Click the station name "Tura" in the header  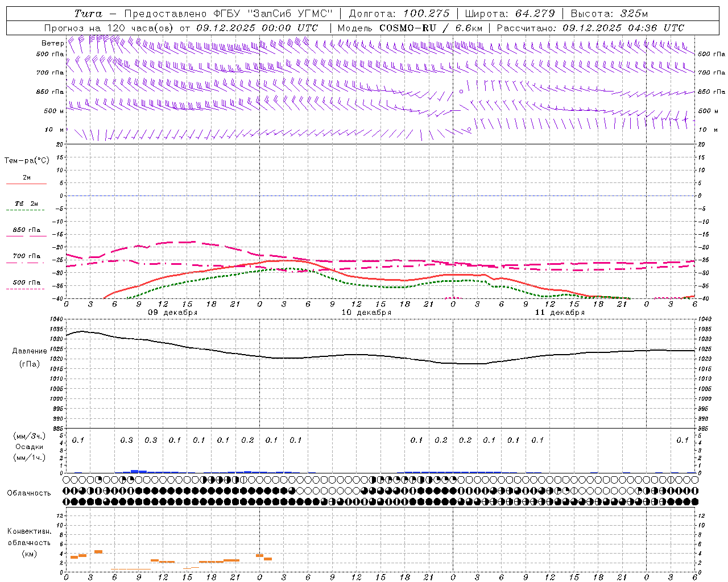pyautogui.click(x=88, y=14)
